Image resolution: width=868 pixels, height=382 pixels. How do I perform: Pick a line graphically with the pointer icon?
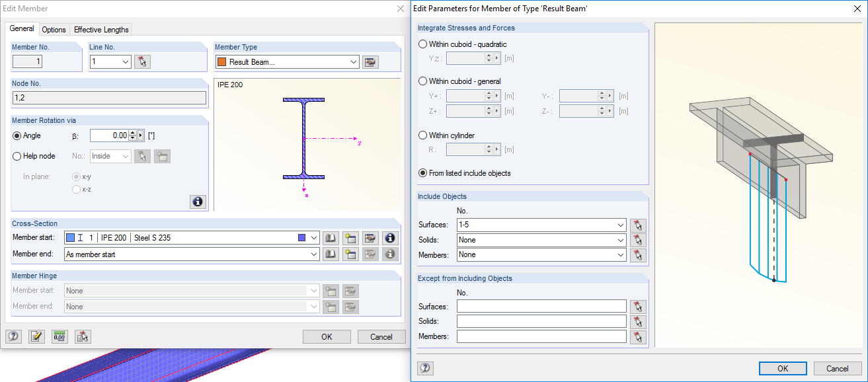142,61
